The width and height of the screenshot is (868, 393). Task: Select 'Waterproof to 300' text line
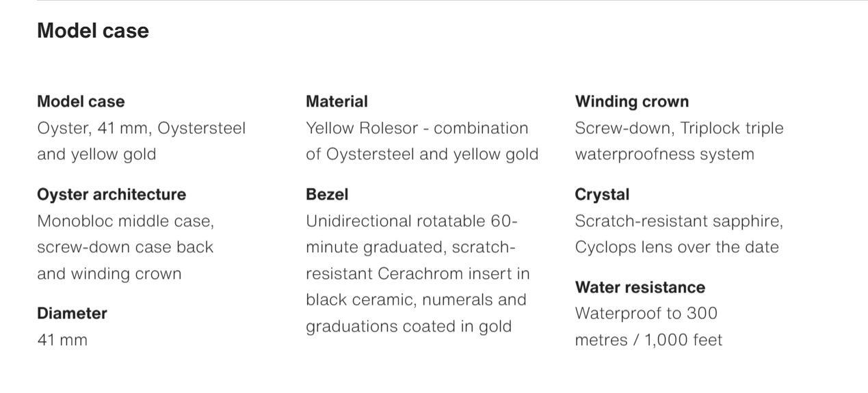pyautogui.click(x=646, y=314)
